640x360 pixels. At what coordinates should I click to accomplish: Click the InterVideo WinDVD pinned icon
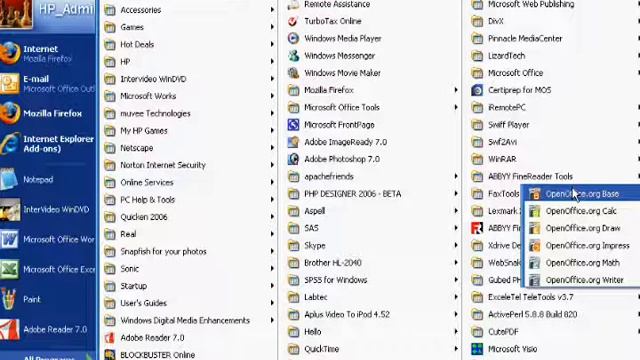coord(10,209)
